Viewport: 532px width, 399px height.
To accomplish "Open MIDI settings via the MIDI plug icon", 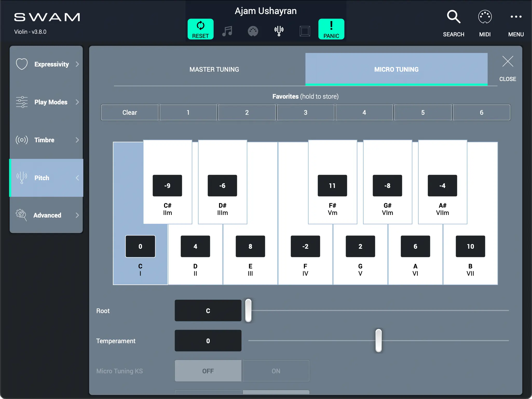I will (x=485, y=17).
